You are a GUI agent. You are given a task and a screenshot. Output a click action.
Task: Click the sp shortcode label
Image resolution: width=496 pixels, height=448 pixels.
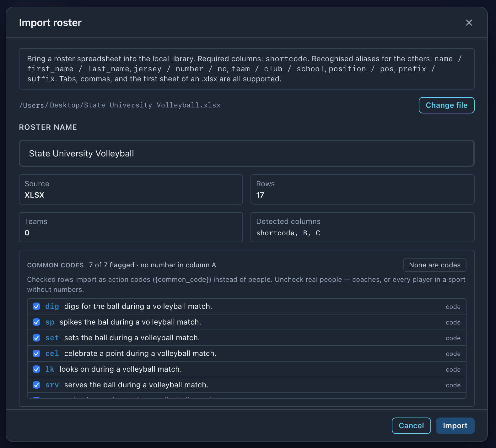[x=50, y=322]
